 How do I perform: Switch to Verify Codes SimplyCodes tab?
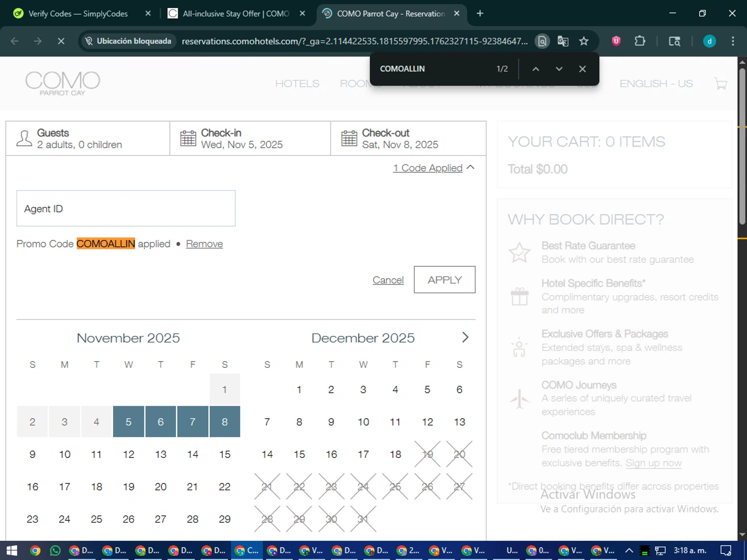[x=78, y=13]
